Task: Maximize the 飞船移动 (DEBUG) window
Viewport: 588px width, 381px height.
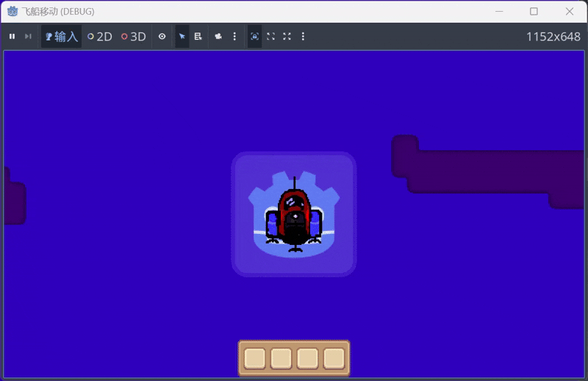Action: coord(534,12)
